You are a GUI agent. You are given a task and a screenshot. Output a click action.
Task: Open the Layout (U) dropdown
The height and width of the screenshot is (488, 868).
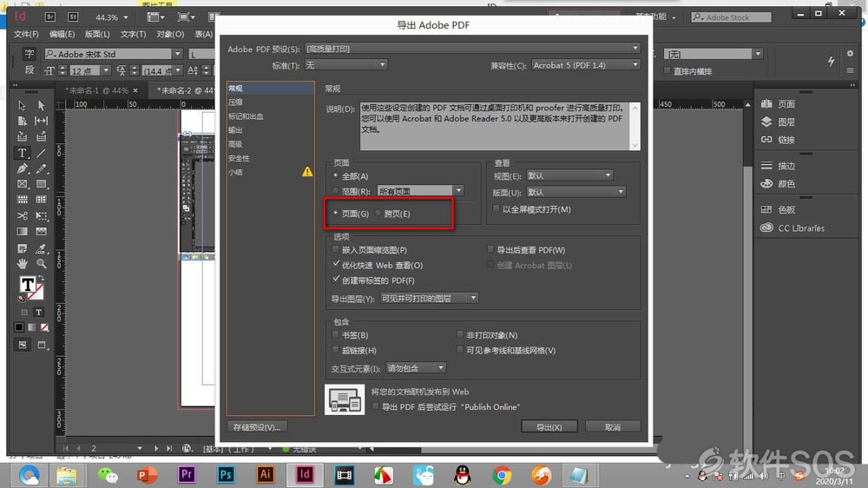coord(575,192)
